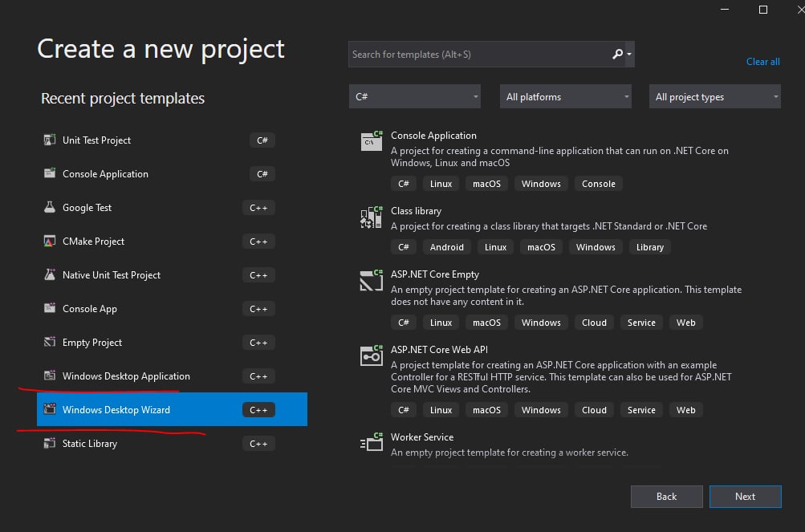
Task: Select the Unit Test Project recent template
Action: (172, 140)
